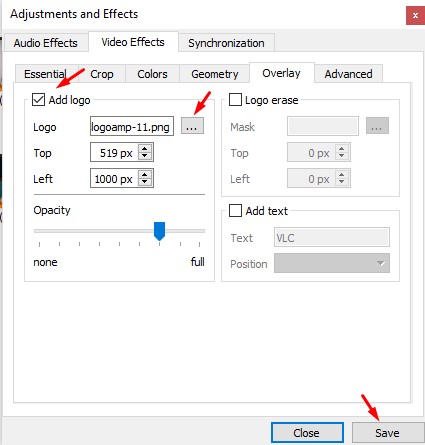Click the Save button
The width and height of the screenshot is (425, 445).
(387, 433)
